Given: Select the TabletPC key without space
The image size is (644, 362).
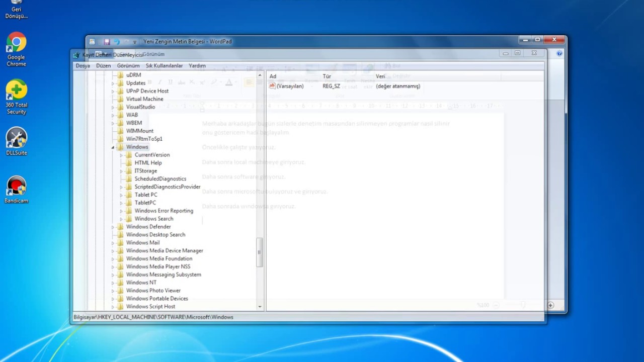Looking at the screenshot, I should 145,203.
